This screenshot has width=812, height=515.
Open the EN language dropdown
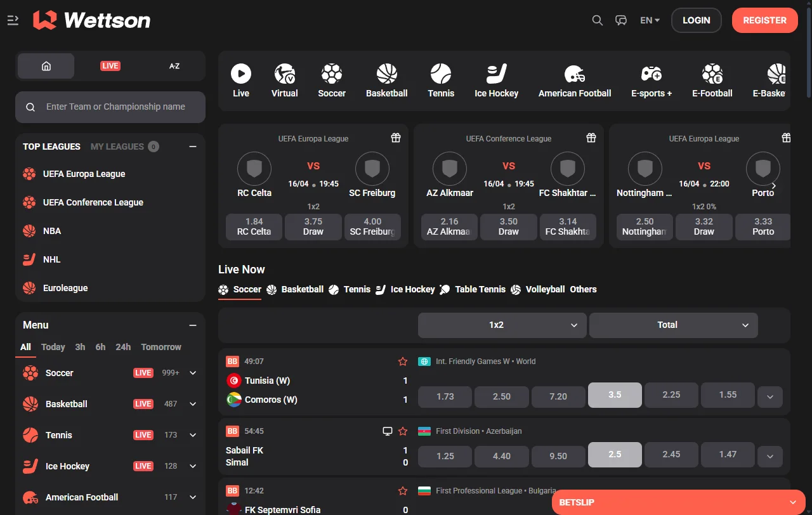(650, 20)
